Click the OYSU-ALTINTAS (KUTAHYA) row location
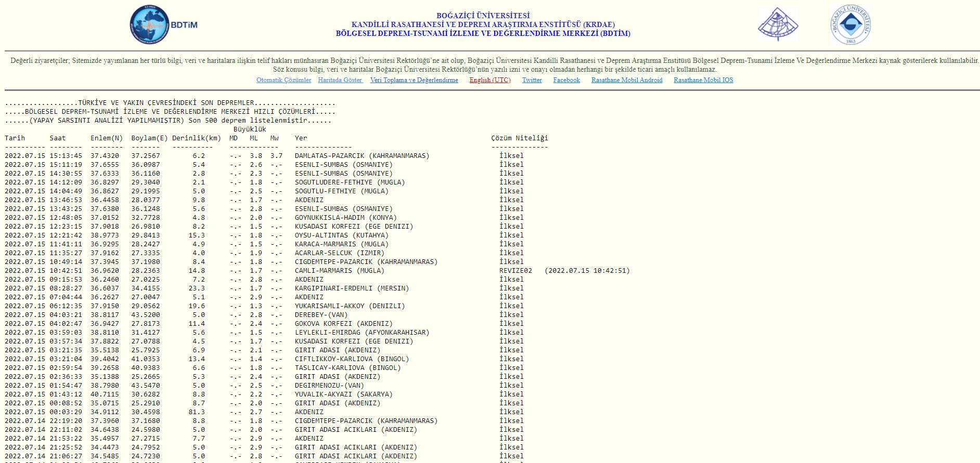 (x=342, y=235)
